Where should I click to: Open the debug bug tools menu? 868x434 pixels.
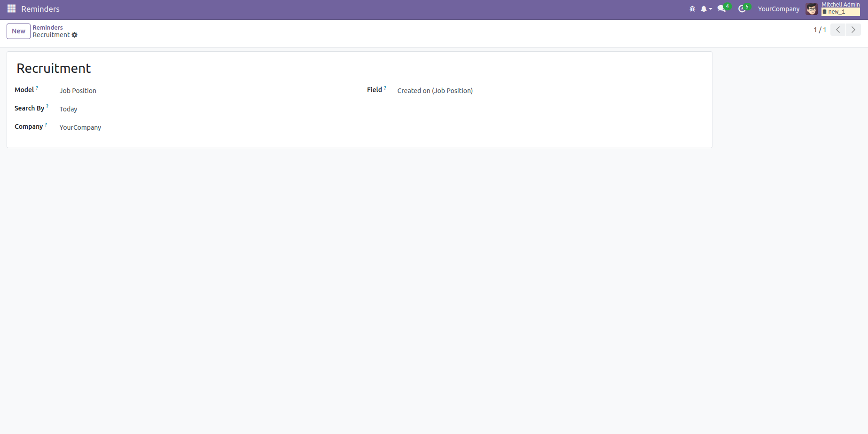(692, 9)
